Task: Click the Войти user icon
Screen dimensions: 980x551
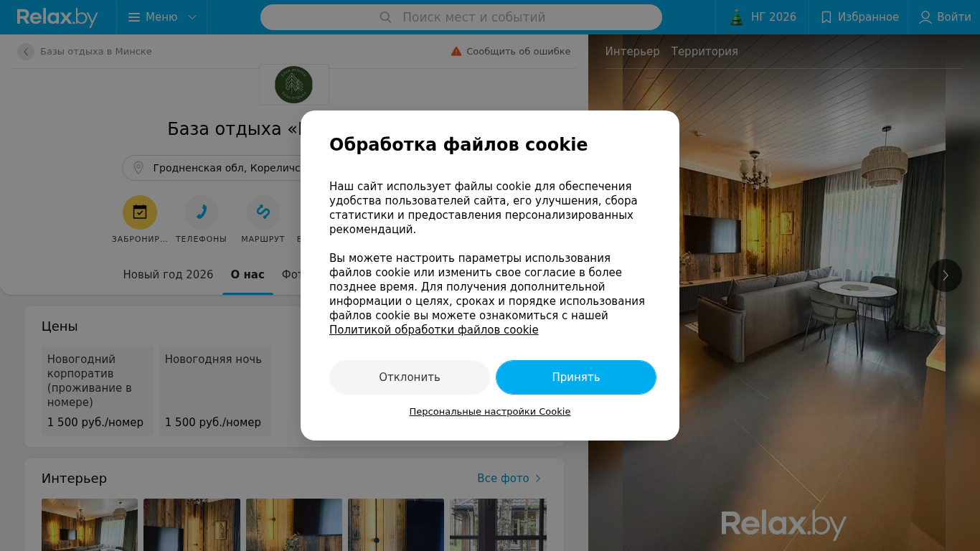Action: (925, 17)
